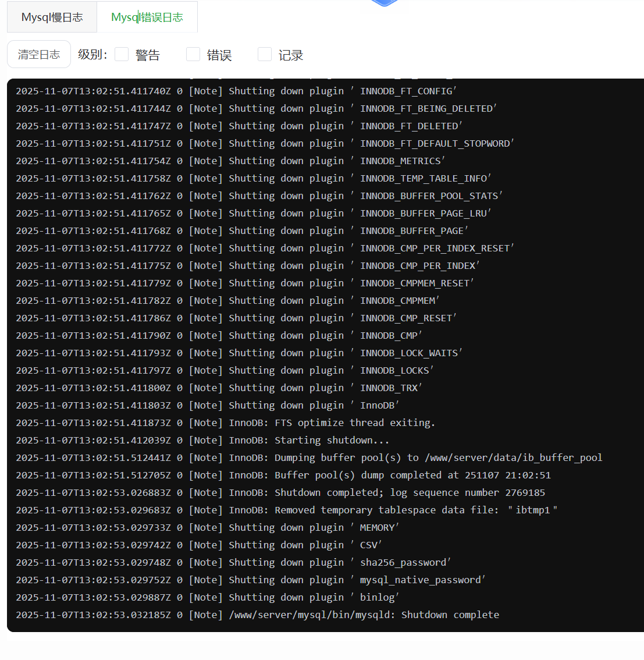Click log line for INNODB_FT_BEING_DELETED plugin
Viewport: 644px width, 660px height.
(x=256, y=109)
